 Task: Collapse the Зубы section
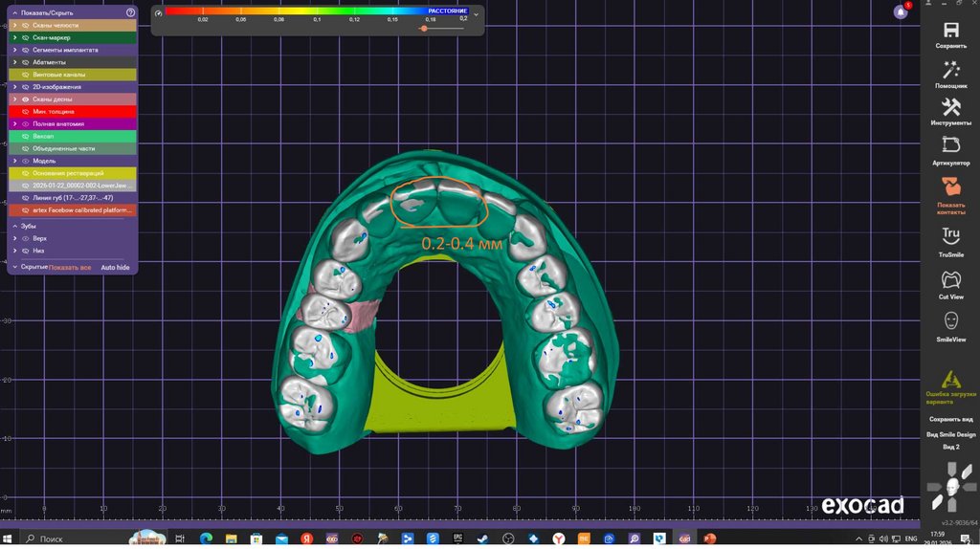pos(15,226)
